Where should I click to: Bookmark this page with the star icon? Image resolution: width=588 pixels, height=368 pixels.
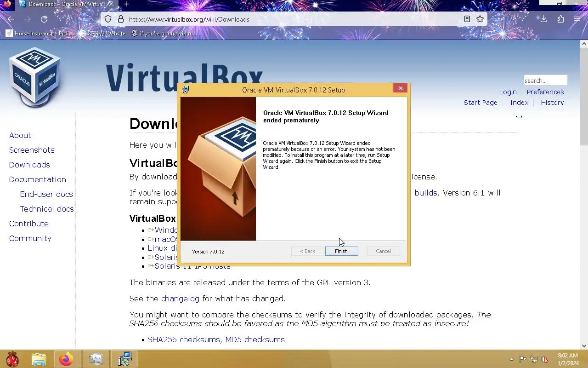click(x=480, y=19)
